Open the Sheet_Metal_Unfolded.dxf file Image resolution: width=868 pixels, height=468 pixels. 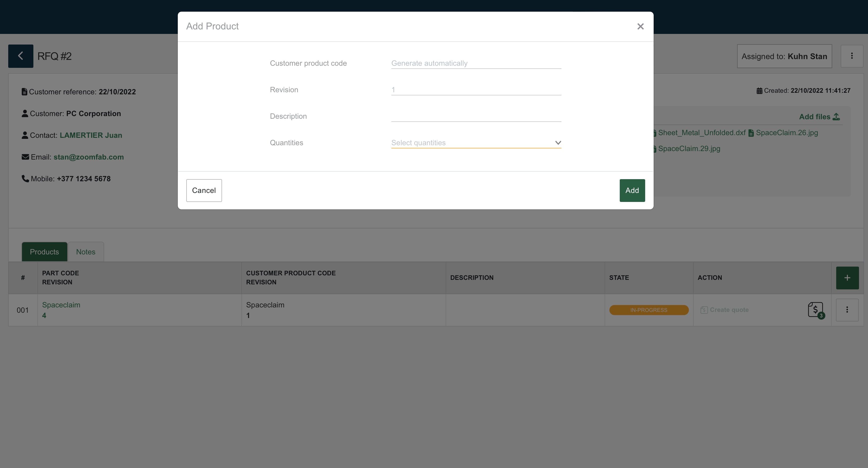click(702, 133)
